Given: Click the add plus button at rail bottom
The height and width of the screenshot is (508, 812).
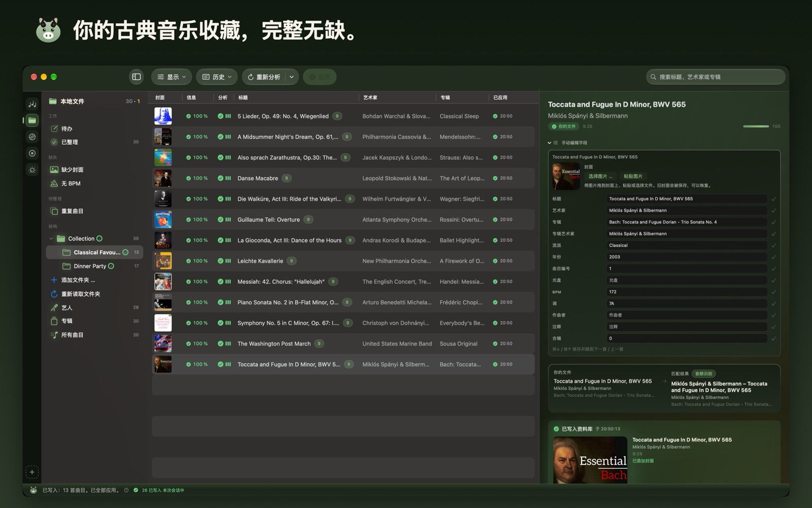Looking at the screenshot, I should (x=32, y=472).
